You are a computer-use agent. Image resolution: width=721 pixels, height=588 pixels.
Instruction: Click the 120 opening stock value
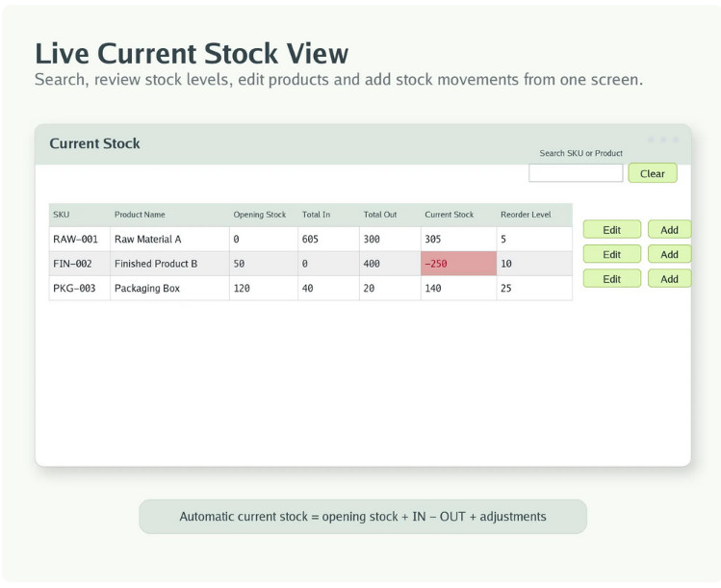coord(242,289)
